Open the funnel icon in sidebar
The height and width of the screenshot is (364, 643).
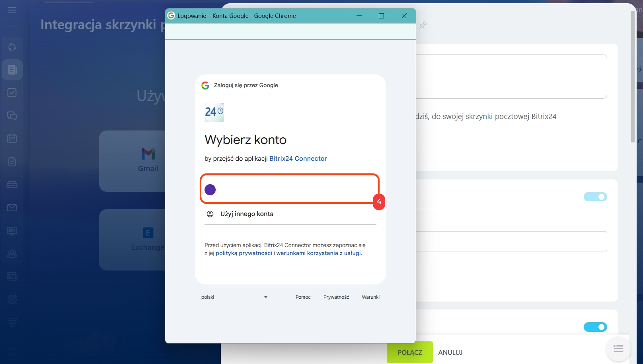[12, 322]
